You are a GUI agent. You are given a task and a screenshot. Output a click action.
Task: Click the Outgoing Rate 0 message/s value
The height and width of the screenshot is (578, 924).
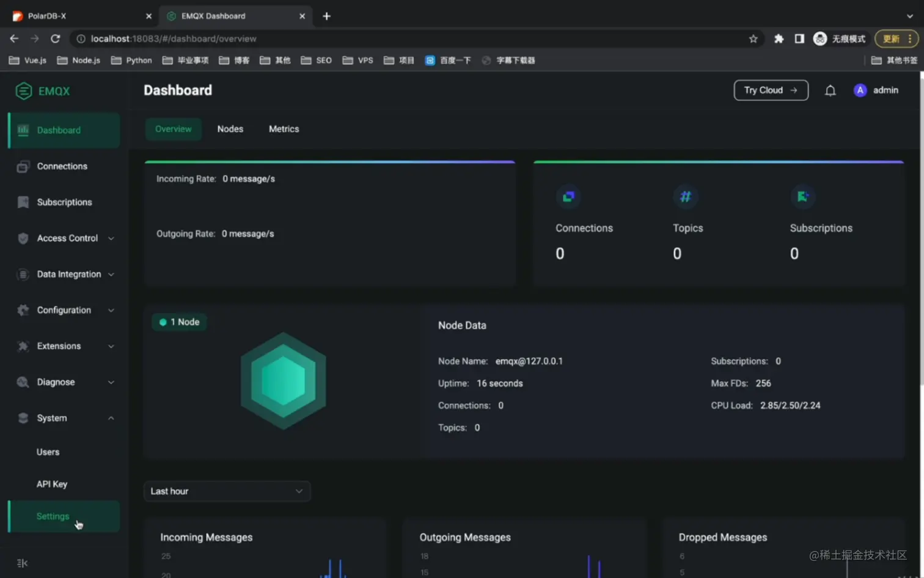(x=248, y=234)
